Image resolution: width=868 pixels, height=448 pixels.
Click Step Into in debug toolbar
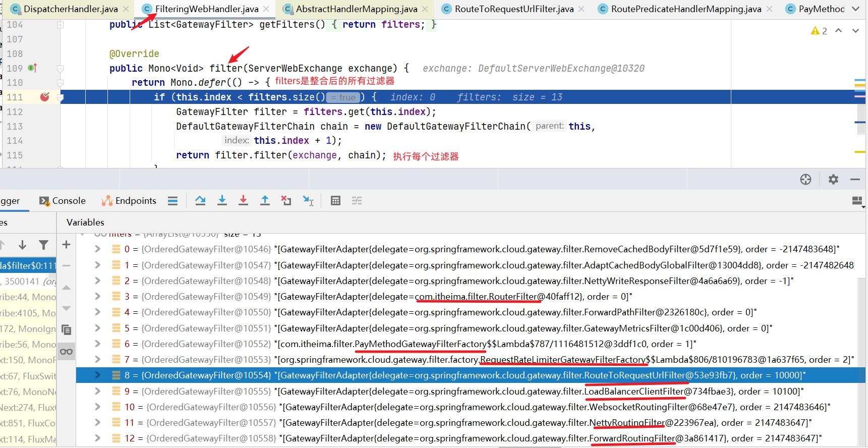(222, 201)
